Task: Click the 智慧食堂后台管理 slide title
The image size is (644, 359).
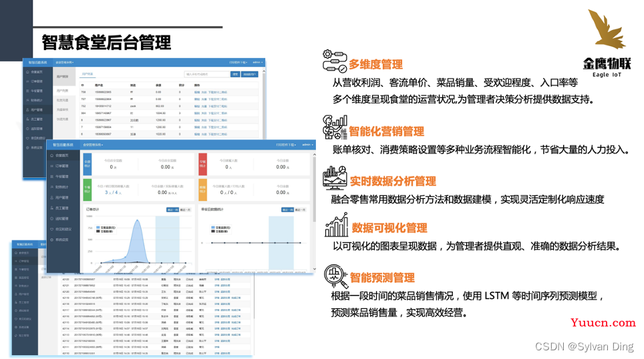Action: 106,43
